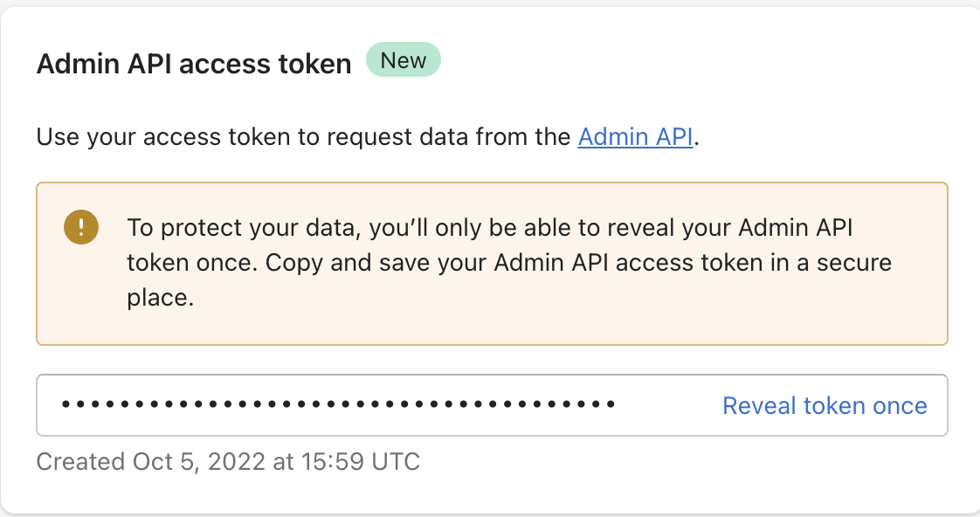The width and height of the screenshot is (980, 517).
Task: Click Reveal token once
Action: pos(825,405)
